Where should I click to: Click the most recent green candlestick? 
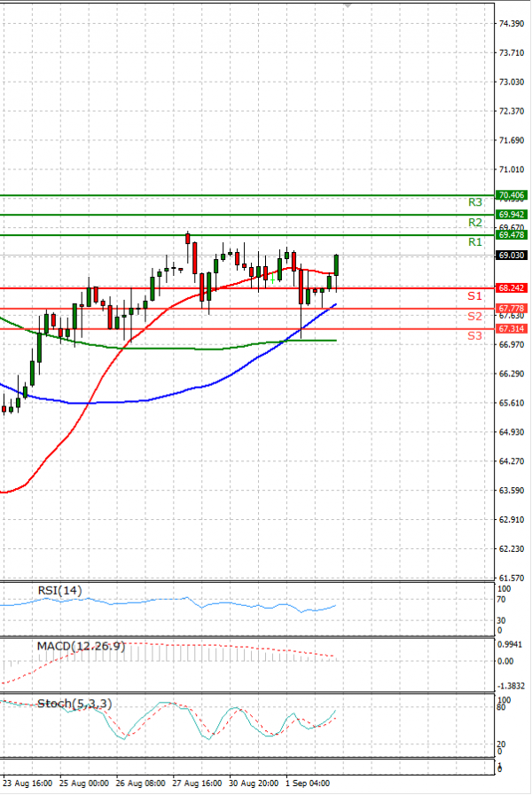coord(336,265)
